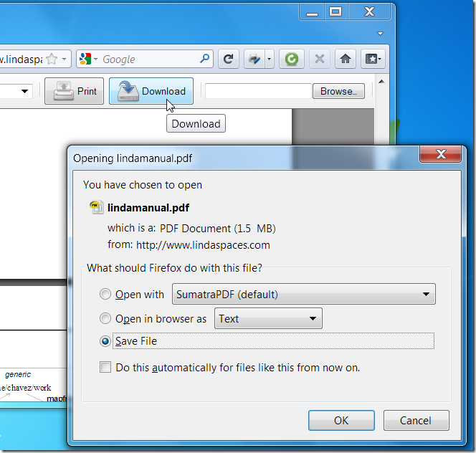Click the green circular refresh icon
The height and width of the screenshot is (453, 476).
pyautogui.click(x=292, y=59)
